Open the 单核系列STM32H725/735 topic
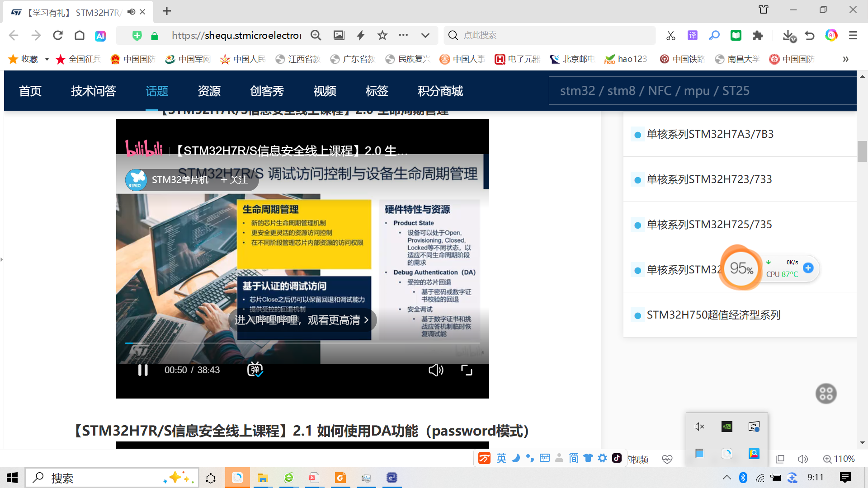868x488 pixels. click(x=709, y=225)
